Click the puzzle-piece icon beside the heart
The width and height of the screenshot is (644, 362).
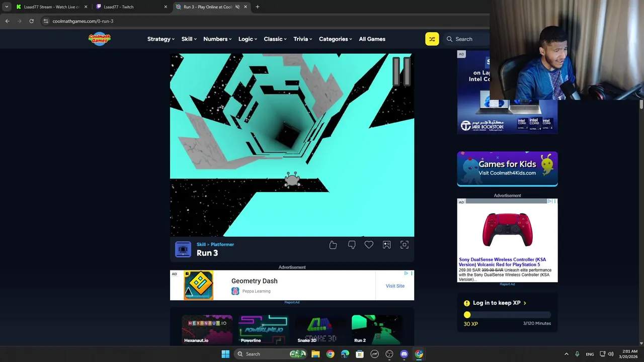pos(386,245)
